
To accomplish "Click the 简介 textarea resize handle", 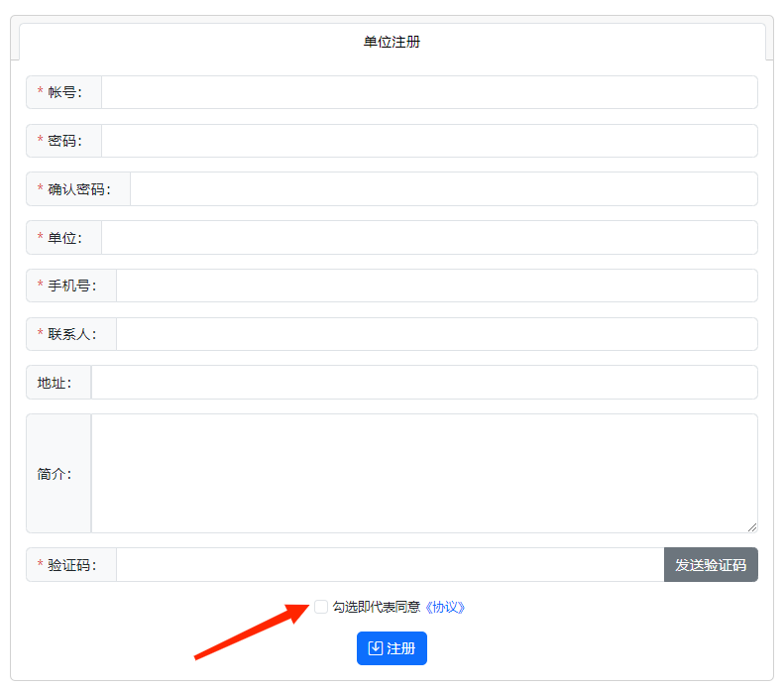I will 752,527.
